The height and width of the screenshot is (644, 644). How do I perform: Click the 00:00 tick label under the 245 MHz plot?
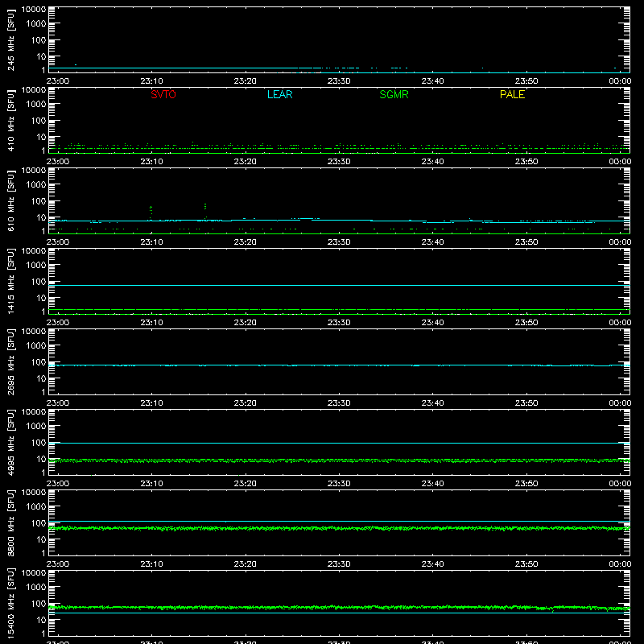click(x=620, y=81)
